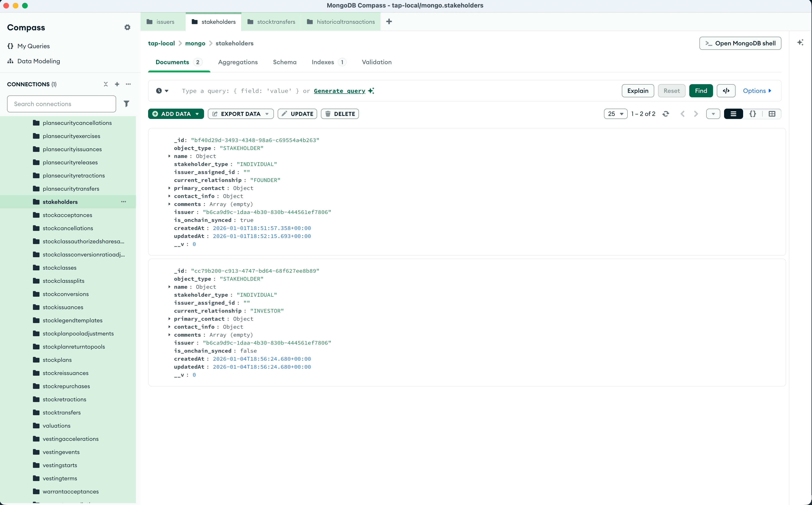The image size is (812, 505).
Task: Open AI assistant sparkle icon
Action: click(800, 43)
